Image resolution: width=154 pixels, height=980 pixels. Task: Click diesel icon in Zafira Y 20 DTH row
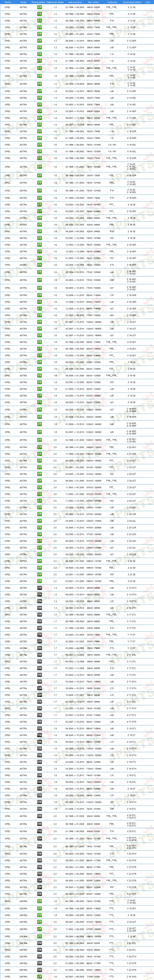40,956
